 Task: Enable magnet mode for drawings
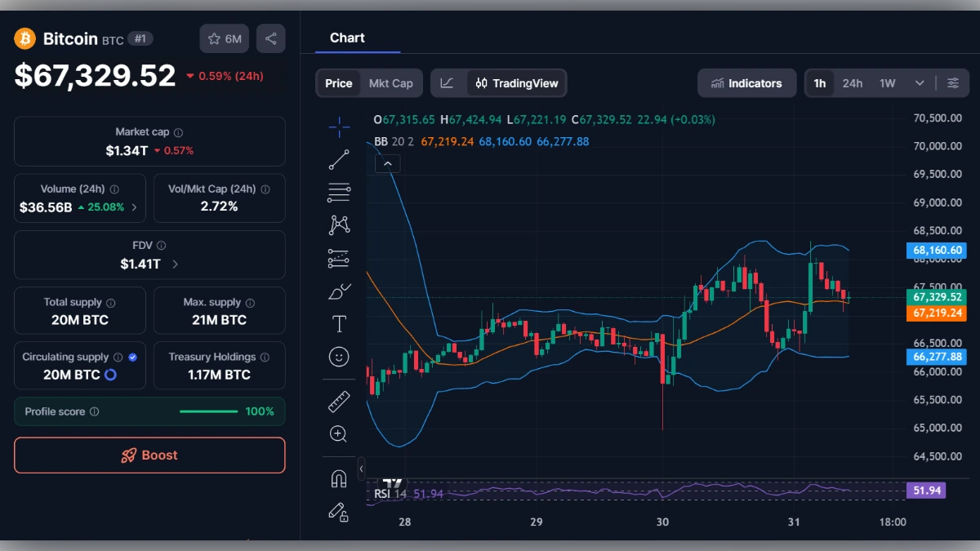tap(339, 478)
